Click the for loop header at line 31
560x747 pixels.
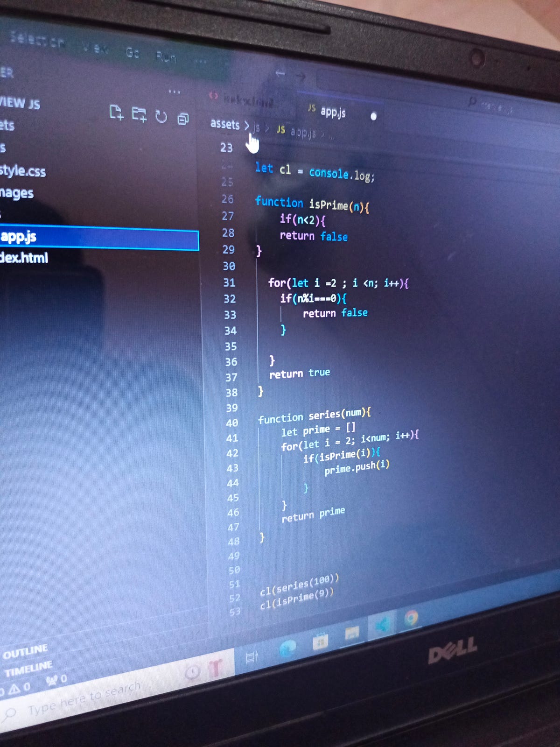click(338, 283)
